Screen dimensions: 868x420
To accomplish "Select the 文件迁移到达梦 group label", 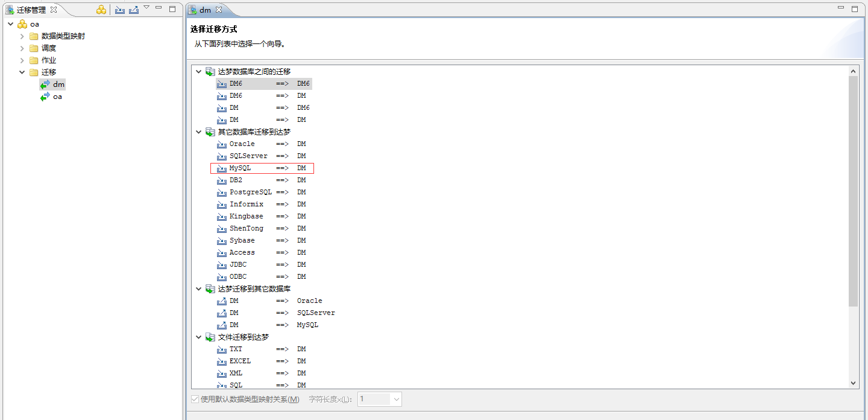I will tap(244, 337).
